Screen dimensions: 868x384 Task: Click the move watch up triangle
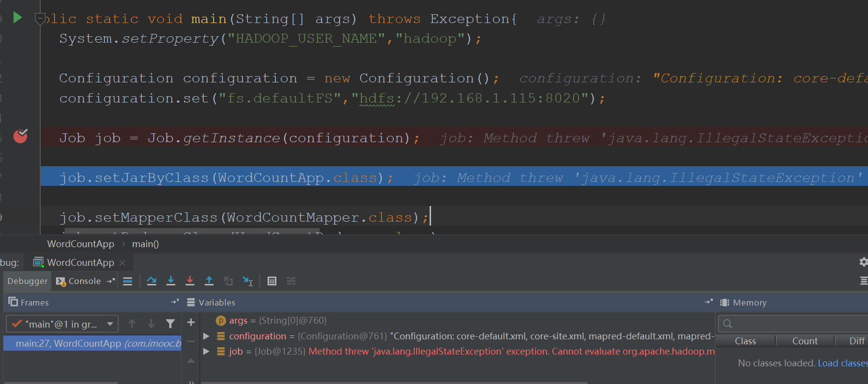[191, 361]
